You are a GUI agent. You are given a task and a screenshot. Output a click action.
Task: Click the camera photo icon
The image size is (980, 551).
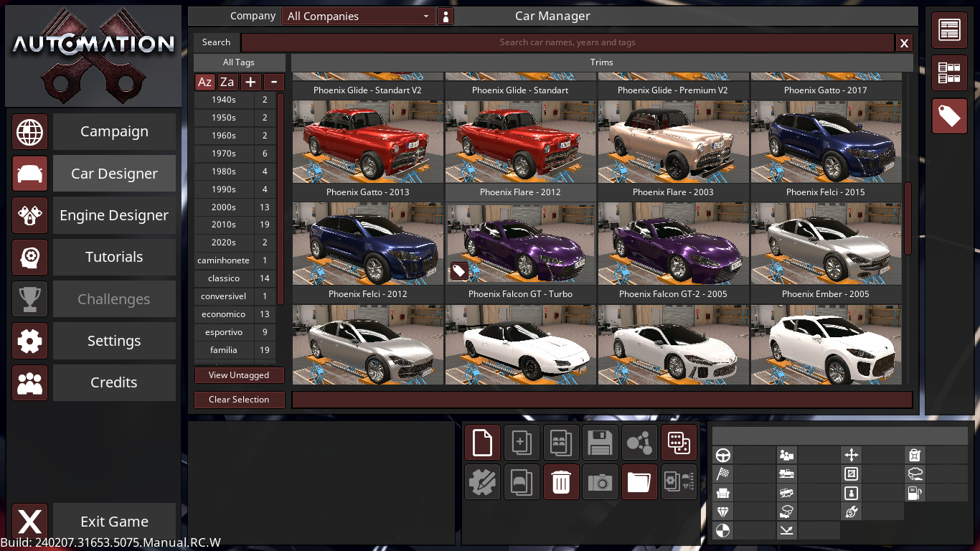(600, 482)
